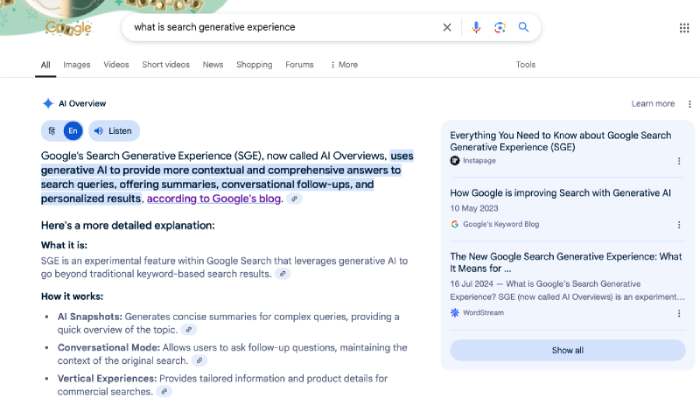Clear the search query with X

(x=447, y=28)
